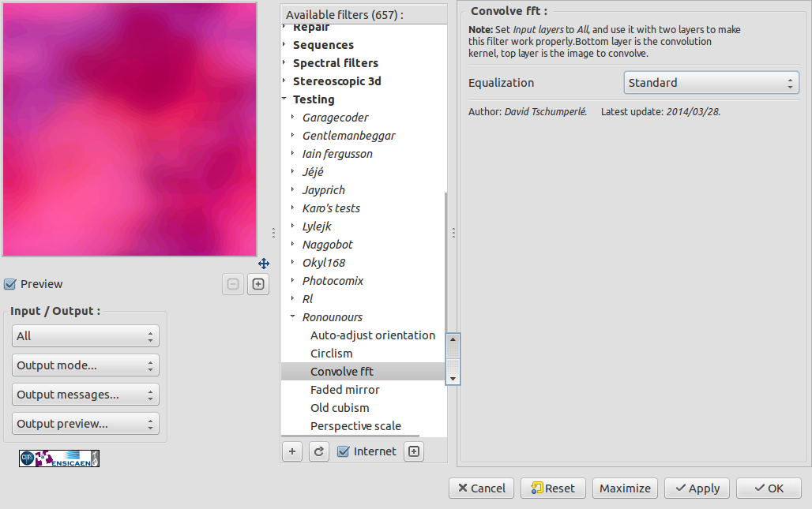Open the Equalization Standard dropdown
This screenshot has width=812, height=509.
[712, 83]
